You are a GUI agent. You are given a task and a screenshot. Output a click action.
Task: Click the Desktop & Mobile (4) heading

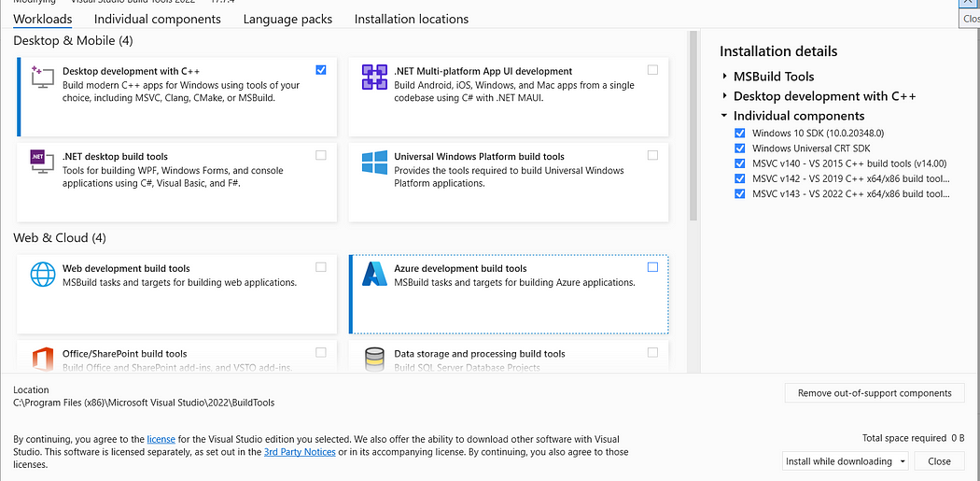(73, 41)
